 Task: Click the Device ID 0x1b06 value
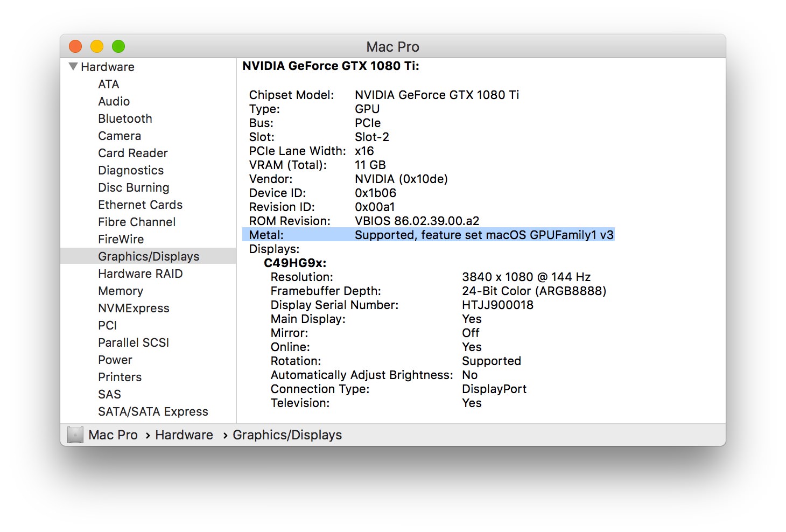pos(375,193)
